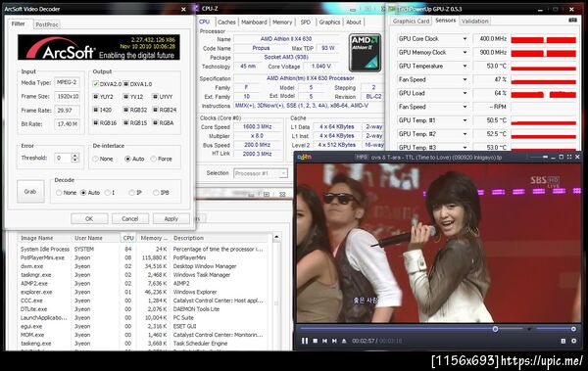
Task: Open the GPU Load sensor dropdown
Action: 465,93
